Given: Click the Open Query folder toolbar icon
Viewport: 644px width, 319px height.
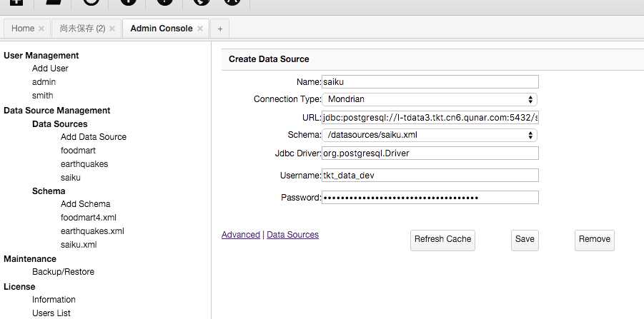Looking at the screenshot, I should point(54,3).
